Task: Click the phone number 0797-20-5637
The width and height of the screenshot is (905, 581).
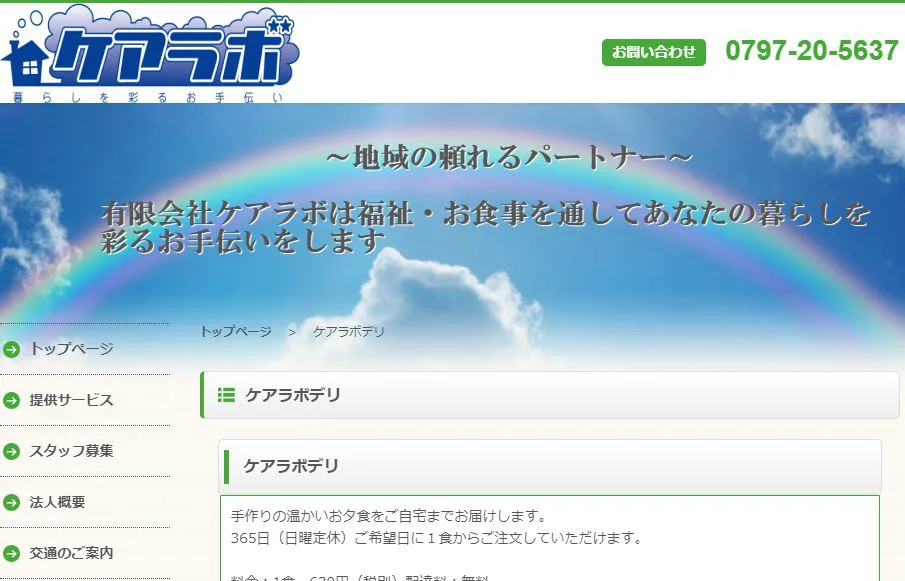Action: click(812, 51)
